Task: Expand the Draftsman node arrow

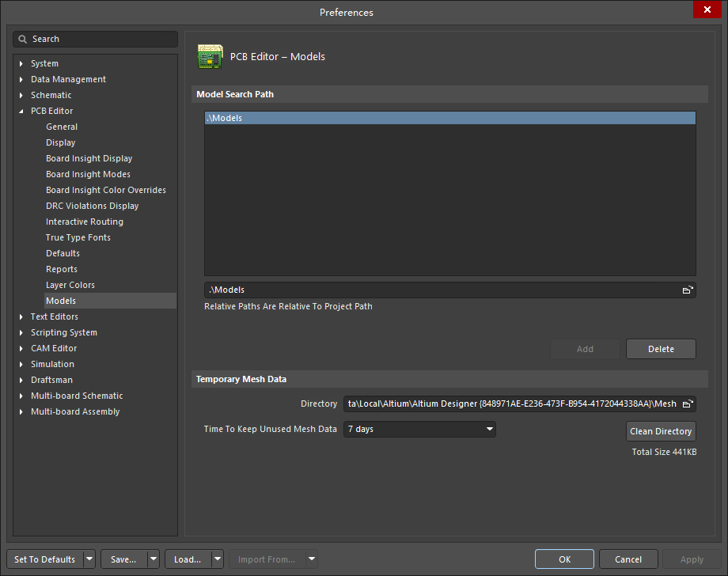Action: [x=21, y=380]
